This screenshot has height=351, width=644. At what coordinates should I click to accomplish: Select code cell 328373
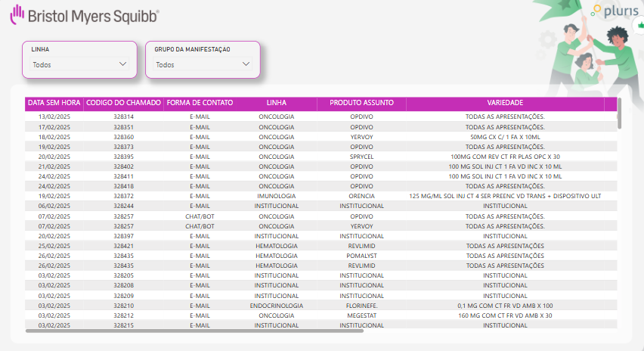(x=124, y=148)
